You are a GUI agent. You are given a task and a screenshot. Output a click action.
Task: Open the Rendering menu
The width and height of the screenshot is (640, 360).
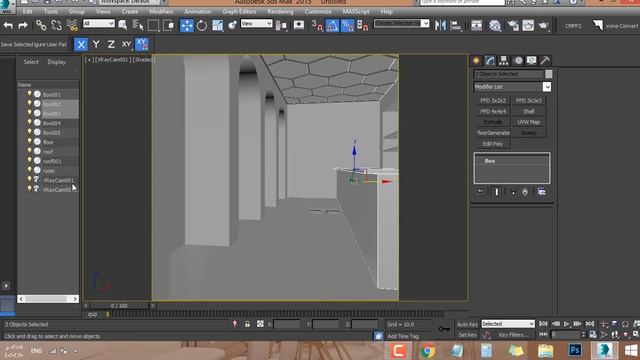[x=280, y=11]
